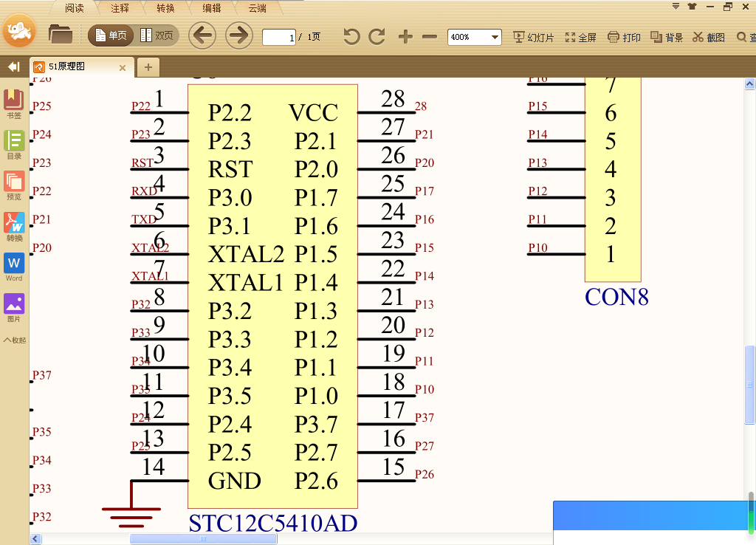
Task: Open the PDF convert tool (转换) in sidebar
Action: [14, 227]
